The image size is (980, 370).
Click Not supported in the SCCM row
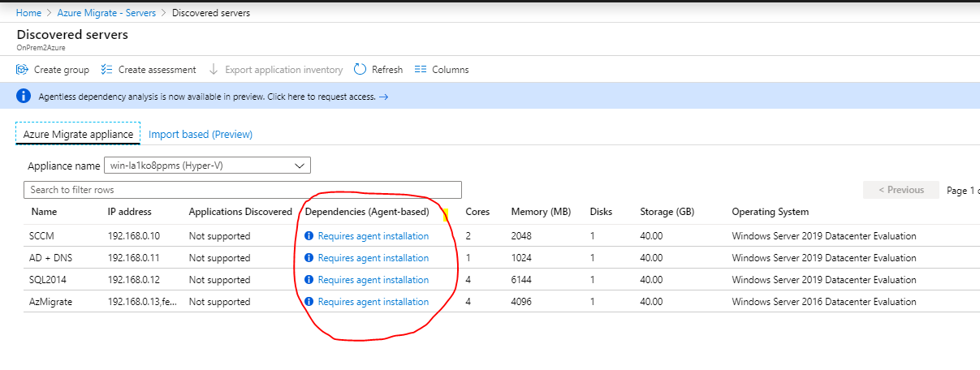tap(219, 236)
